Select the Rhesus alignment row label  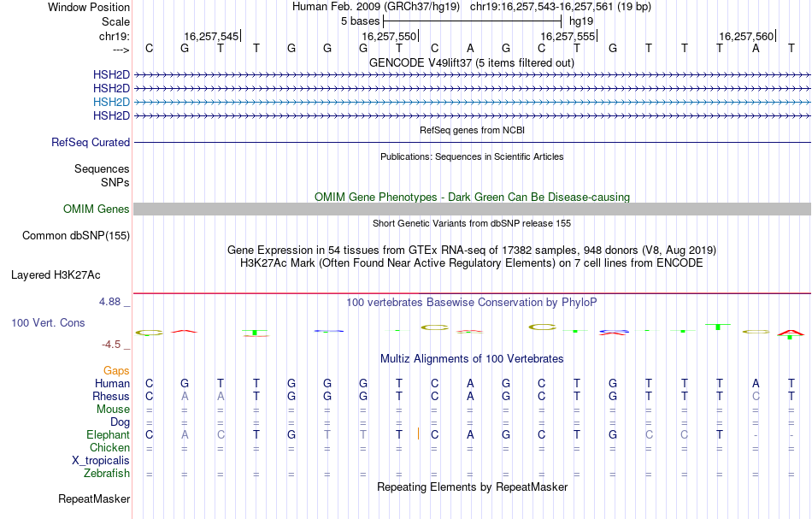pyautogui.click(x=111, y=397)
